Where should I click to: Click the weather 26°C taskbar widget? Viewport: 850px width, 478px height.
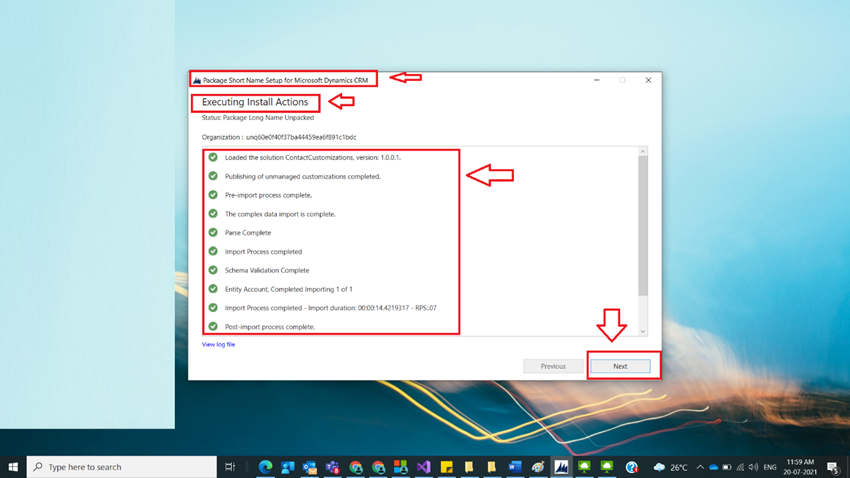click(x=671, y=467)
